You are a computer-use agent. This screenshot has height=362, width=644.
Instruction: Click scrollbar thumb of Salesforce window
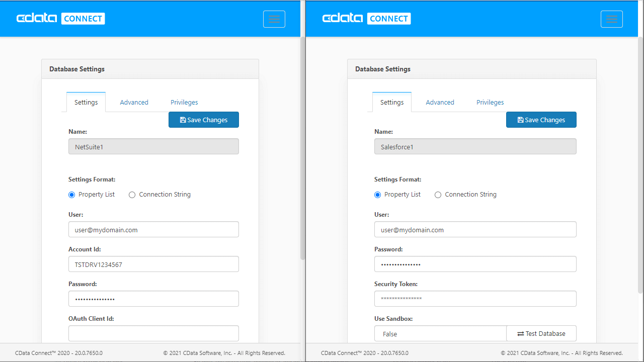[640, 165]
